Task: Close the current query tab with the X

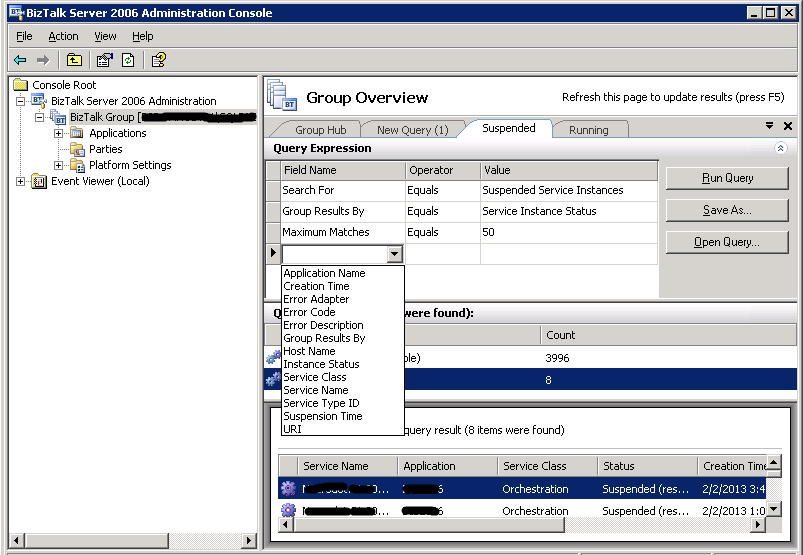Action: point(788,126)
